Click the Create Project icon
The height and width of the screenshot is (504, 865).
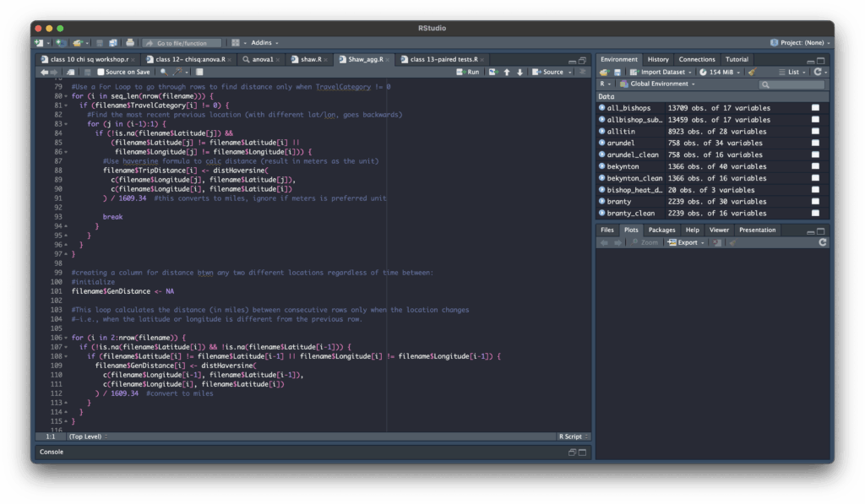(60, 42)
